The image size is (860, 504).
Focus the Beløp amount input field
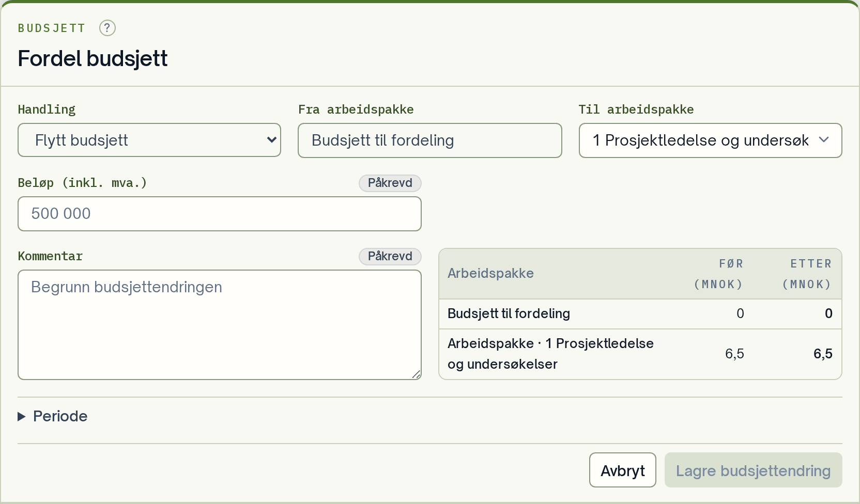(220, 214)
